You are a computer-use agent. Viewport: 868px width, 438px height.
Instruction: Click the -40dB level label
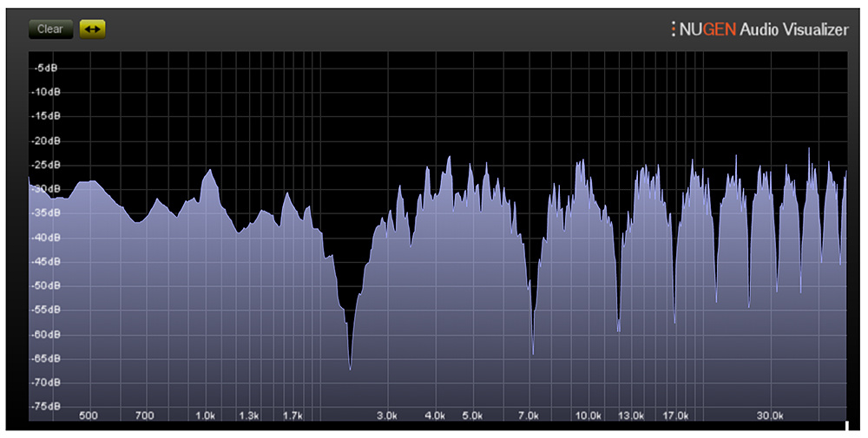pos(43,238)
